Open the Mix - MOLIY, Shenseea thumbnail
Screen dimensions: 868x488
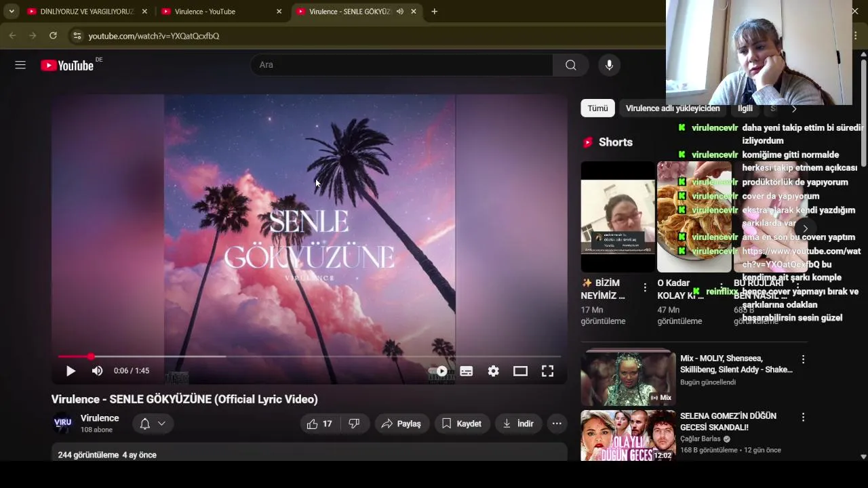(628, 378)
